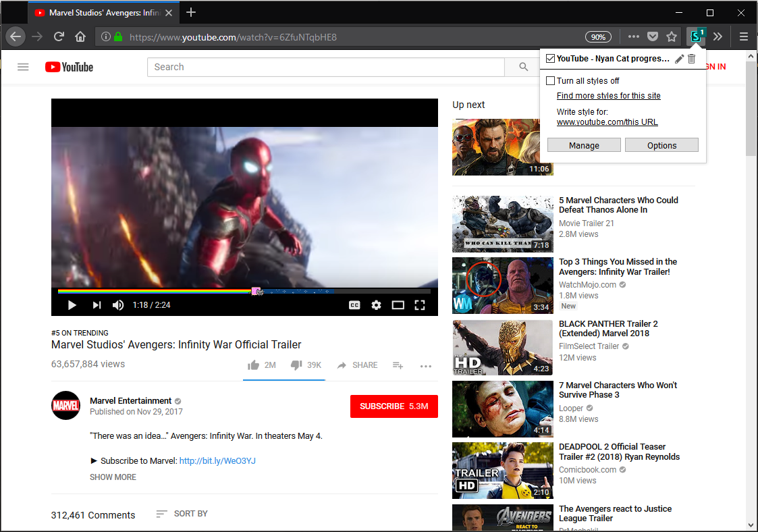Write style for this URL

641,122
